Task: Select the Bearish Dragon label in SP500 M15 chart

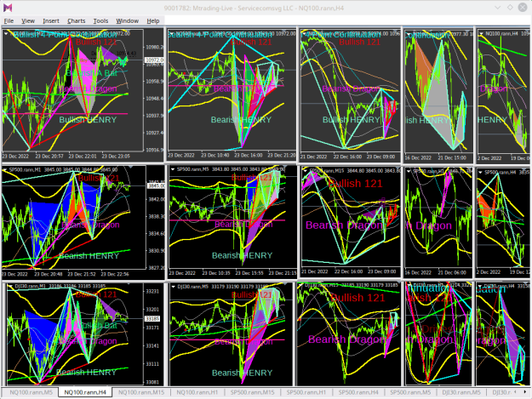Action: [x=344, y=225]
